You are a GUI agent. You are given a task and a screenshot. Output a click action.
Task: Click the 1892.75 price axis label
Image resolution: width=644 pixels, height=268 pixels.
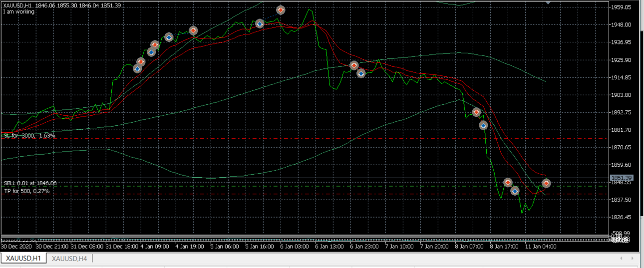coord(622,112)
